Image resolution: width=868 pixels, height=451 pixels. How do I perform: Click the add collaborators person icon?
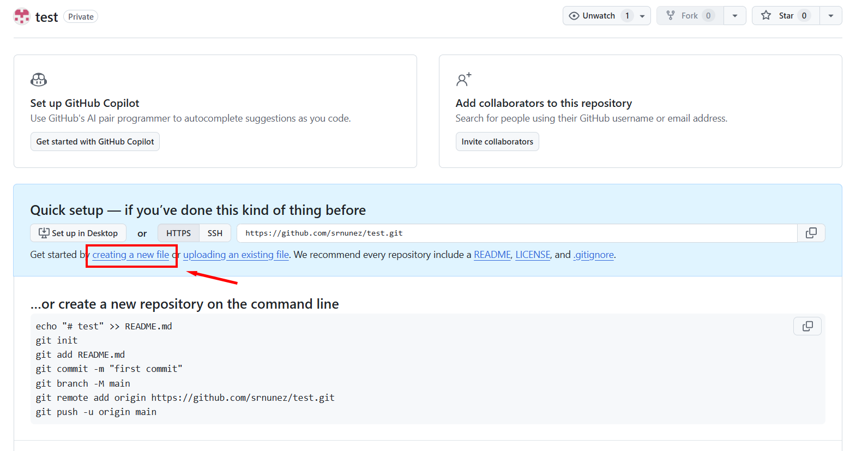[463, 80]
